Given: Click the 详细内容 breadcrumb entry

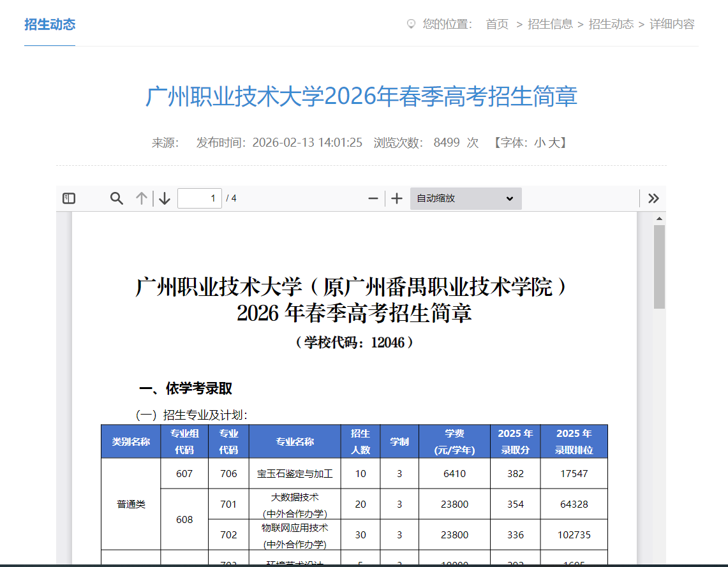Looking at the screenshot, I should click(x=672, y=24).
